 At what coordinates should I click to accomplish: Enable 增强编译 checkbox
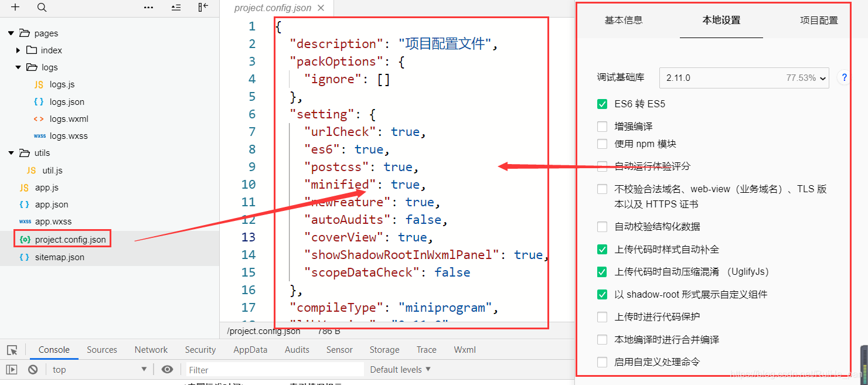pos(602,127)
